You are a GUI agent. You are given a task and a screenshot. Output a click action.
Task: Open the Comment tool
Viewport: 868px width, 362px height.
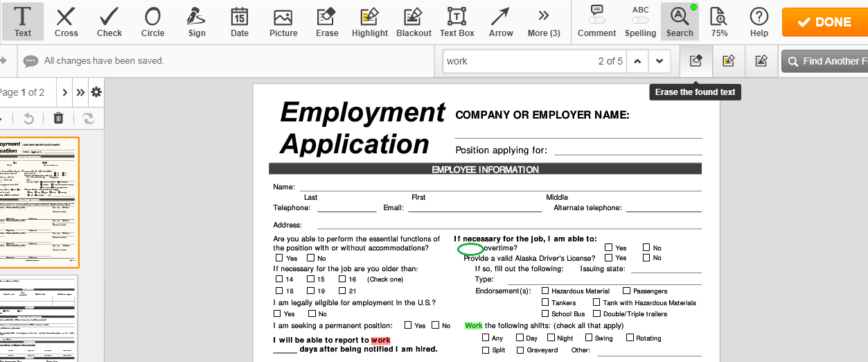click(596, 21)
